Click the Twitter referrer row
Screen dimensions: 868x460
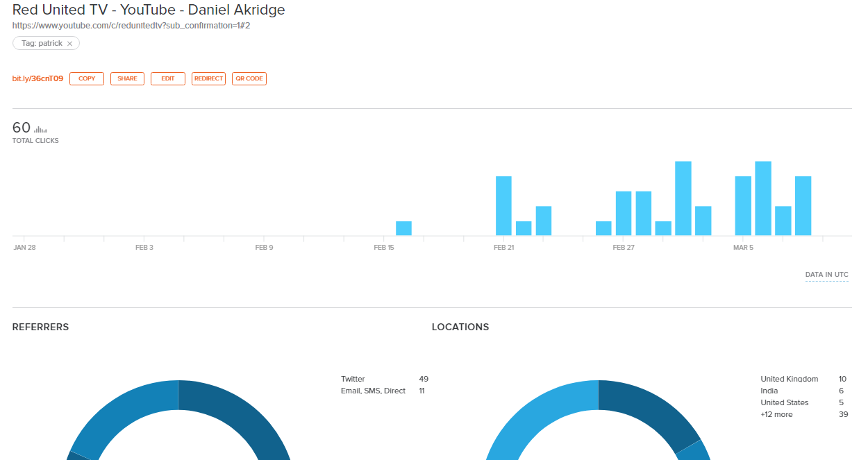tap(385, 379)
